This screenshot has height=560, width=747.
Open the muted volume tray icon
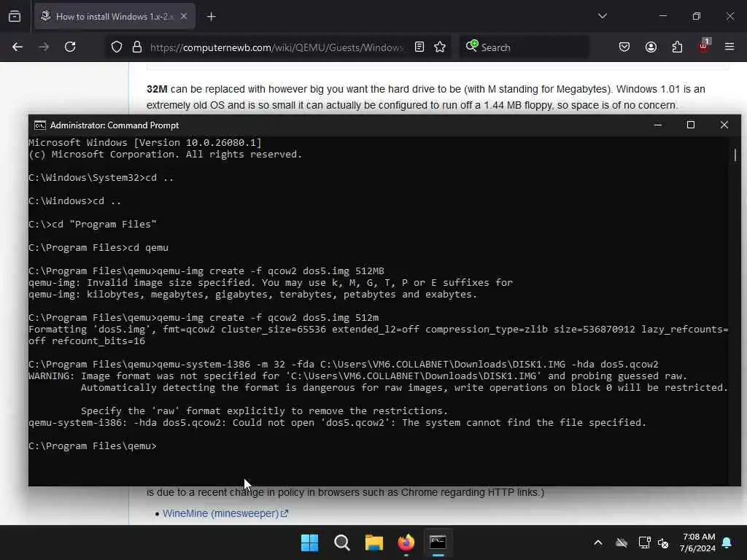(663, 542)
